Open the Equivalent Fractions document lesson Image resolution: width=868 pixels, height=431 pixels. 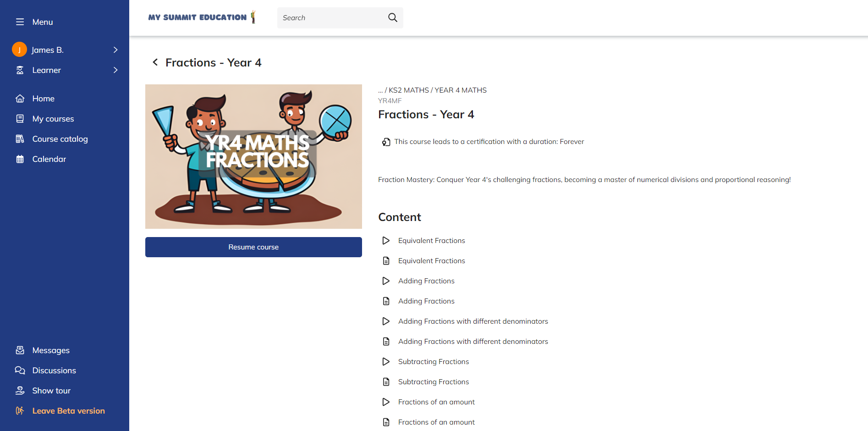click(432, 261)
